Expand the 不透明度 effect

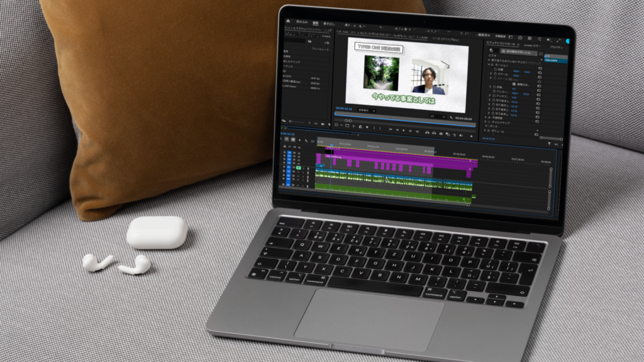[x=486, y=117]
